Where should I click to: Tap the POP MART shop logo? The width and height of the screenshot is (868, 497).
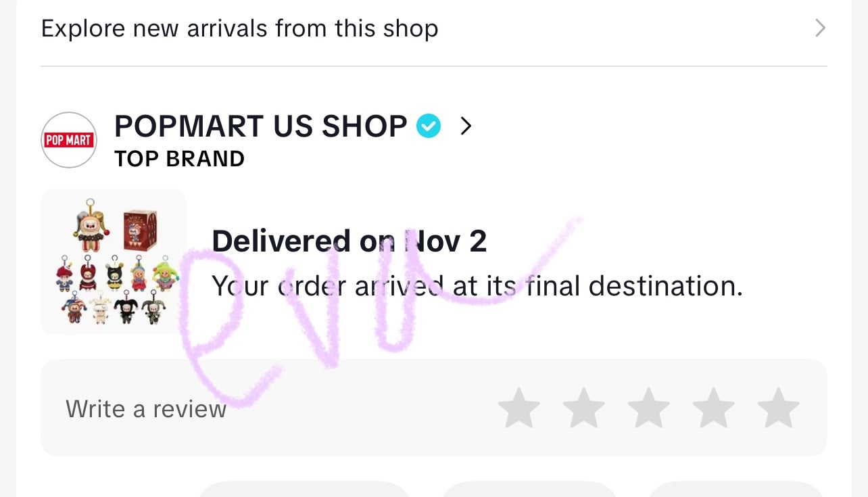tap(68, 140)
